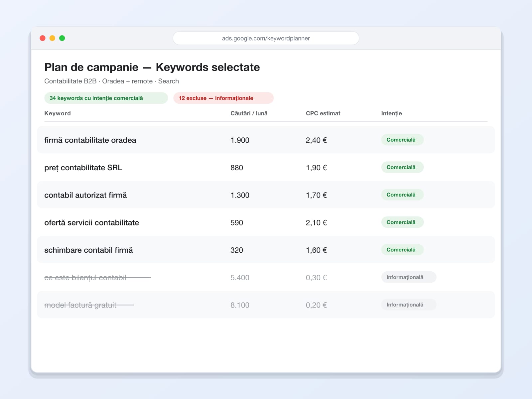
Task: Choose the ofertă servicii contabilitate keyword
Action: [x=91, y=223]
